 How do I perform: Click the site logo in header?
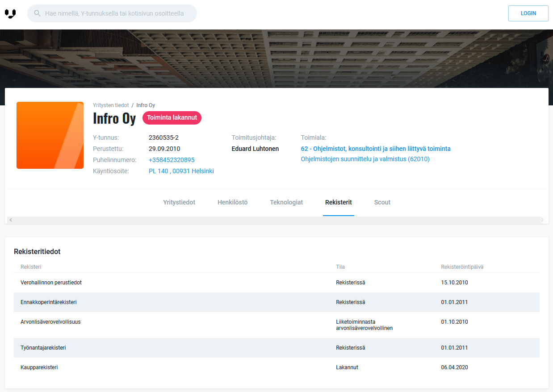(x=10, y=14)
